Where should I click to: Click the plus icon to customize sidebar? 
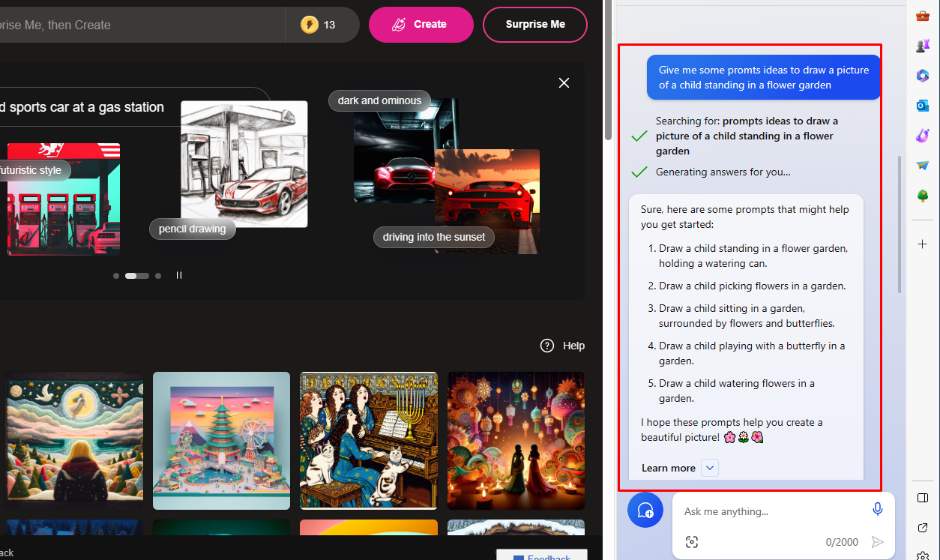click(923, 244)
